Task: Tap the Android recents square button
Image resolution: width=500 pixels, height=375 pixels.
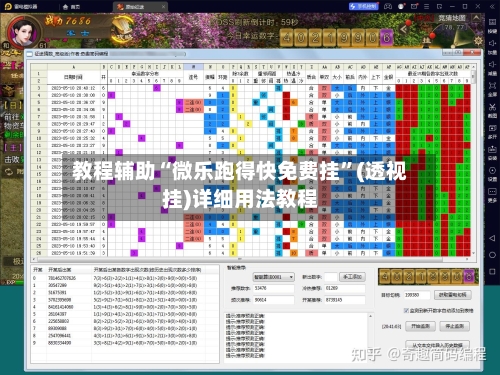Action: point(492,272)
